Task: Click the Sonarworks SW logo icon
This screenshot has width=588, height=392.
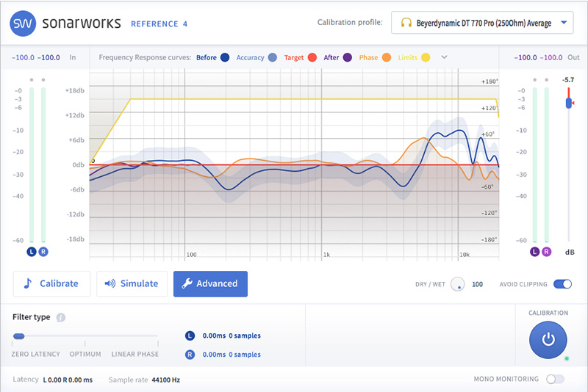Action: click(23, 23)
